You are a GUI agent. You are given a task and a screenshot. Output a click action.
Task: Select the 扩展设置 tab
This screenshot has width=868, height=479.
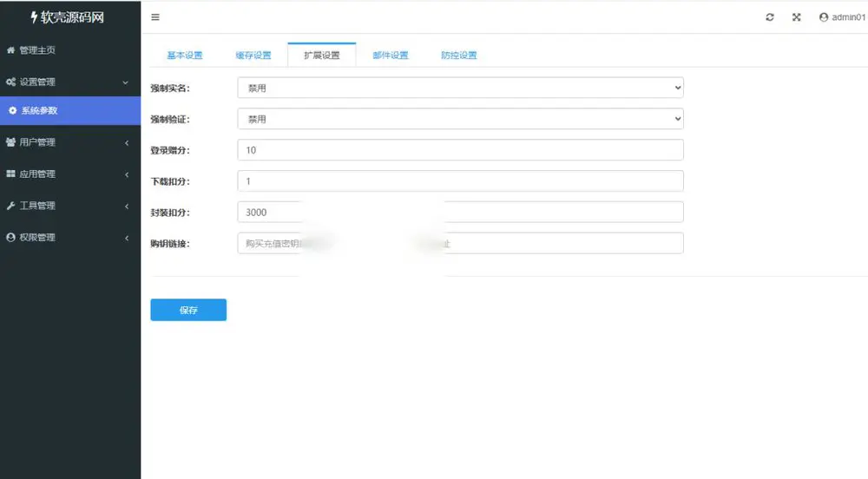pos(322,56)
